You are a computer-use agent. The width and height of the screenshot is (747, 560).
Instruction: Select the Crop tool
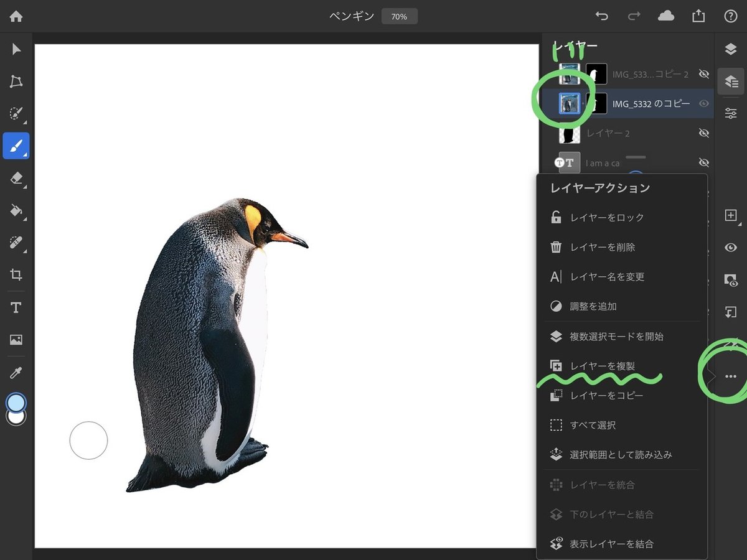[x=16, y=274]
